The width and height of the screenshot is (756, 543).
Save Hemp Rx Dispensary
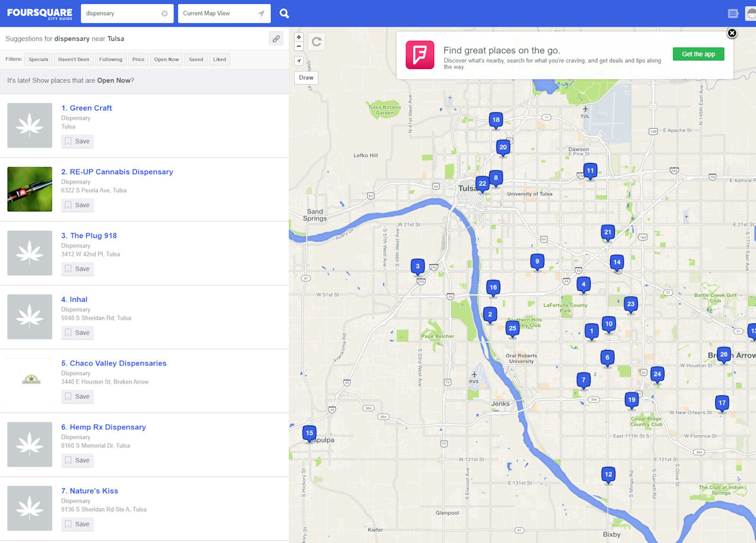77,460
